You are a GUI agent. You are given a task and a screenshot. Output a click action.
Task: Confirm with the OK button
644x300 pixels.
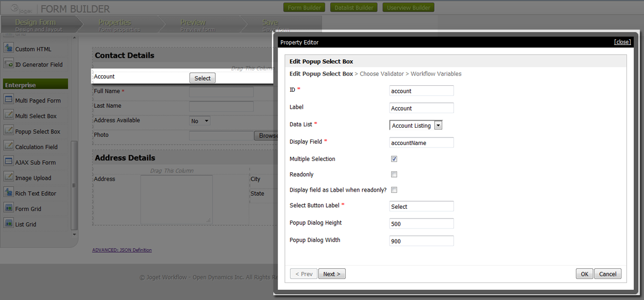tap(584, 274)
